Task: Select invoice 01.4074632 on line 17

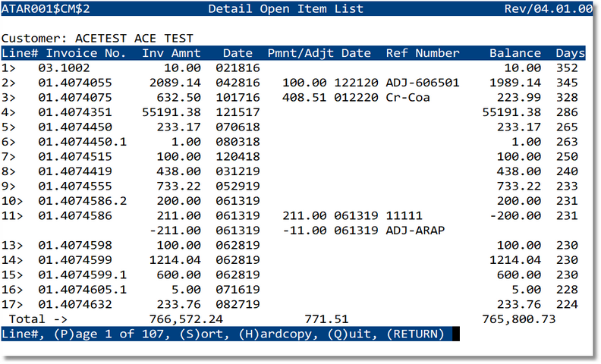Action: pos(74,305)
